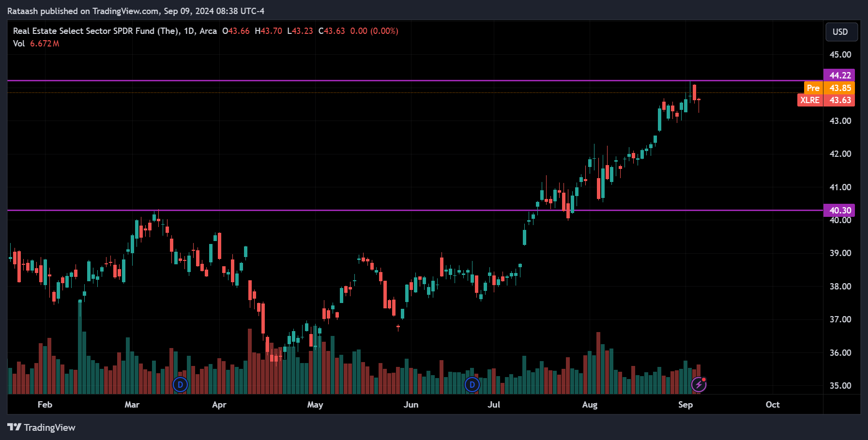Click the Feb label on time axis

point(45,405)
